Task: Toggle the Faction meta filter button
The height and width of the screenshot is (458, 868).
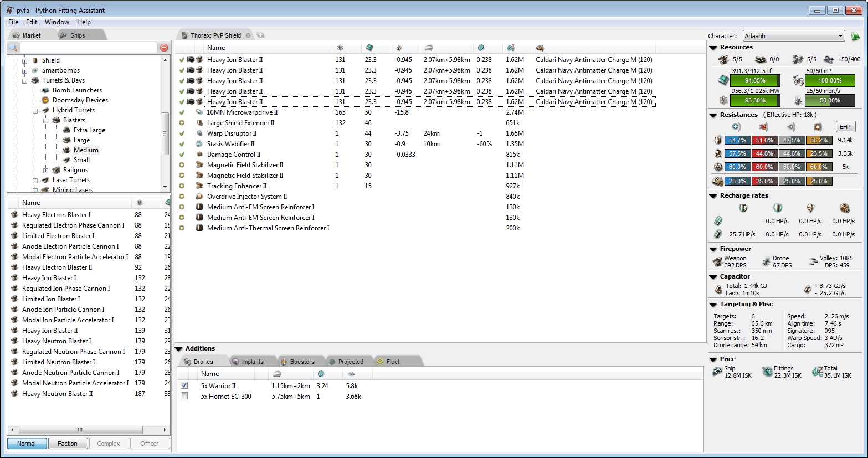Action: pyautogui.click(x=68, y=444)
